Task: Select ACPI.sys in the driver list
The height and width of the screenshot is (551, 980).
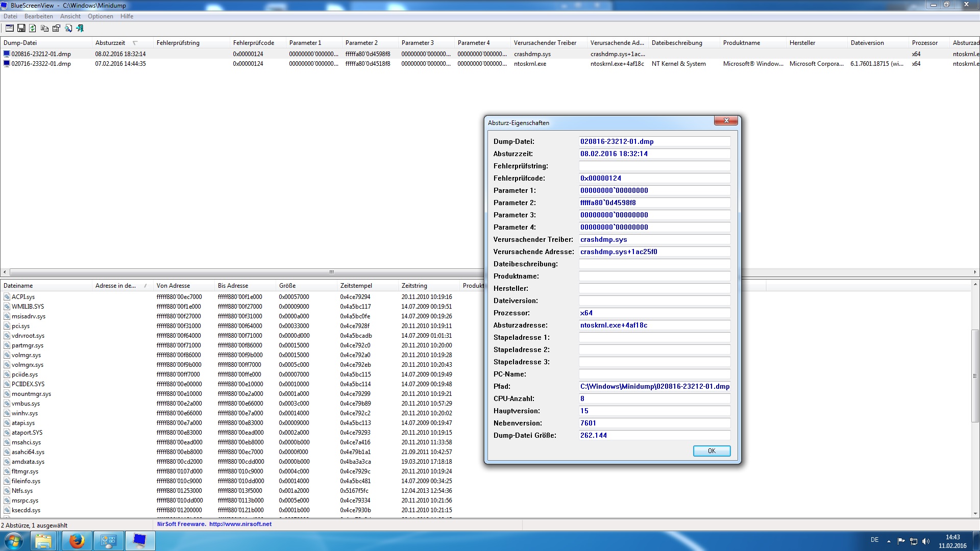Action: point(23,297)
